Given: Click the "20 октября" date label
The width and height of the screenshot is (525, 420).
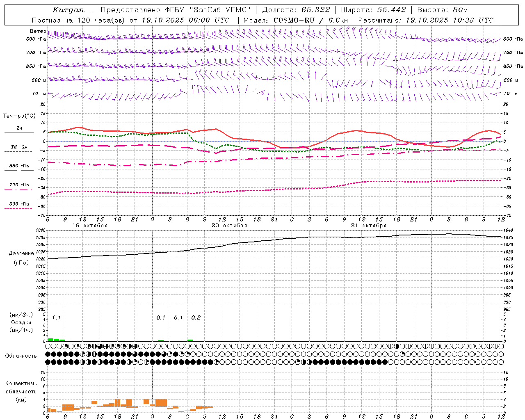Looking at the screenshot, I should (229, 226).
